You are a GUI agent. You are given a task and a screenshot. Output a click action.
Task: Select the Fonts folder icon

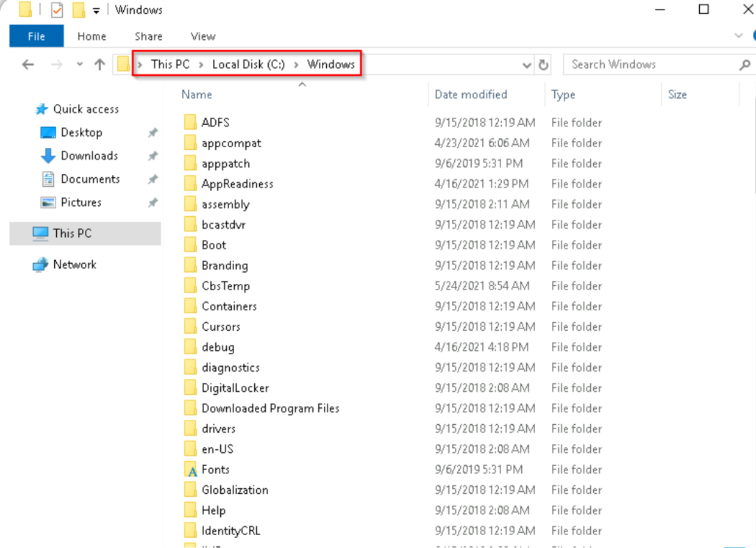click(190, 469)
